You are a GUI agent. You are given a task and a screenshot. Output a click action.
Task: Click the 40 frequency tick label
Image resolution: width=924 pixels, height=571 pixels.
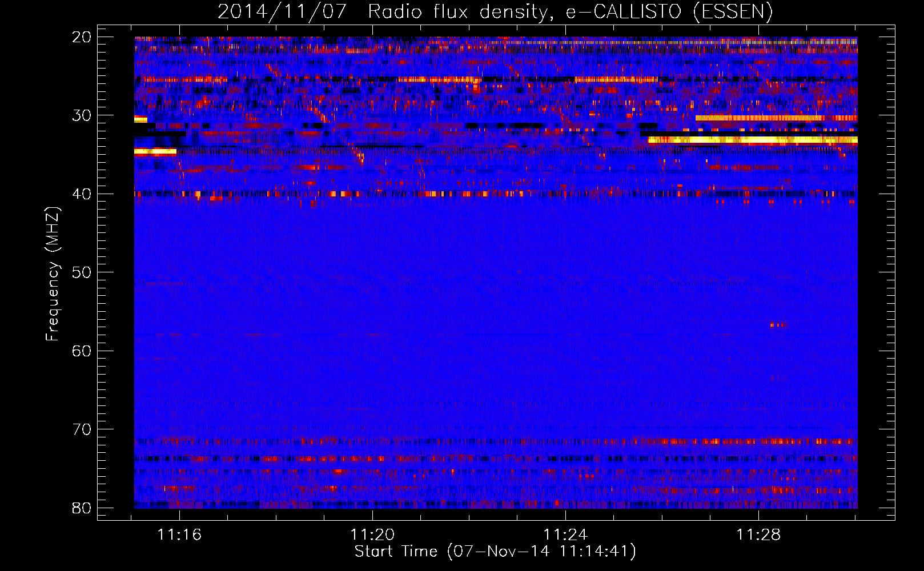82,194
